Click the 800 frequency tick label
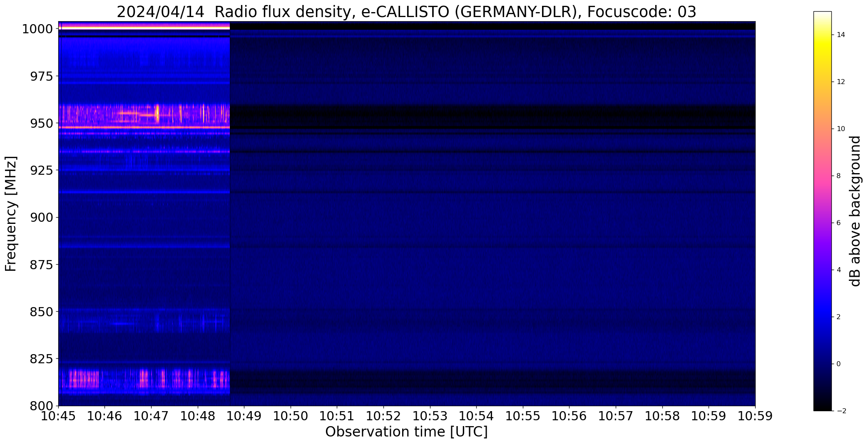This screenshot has width=868, height=444. click(x=41, y=405)
